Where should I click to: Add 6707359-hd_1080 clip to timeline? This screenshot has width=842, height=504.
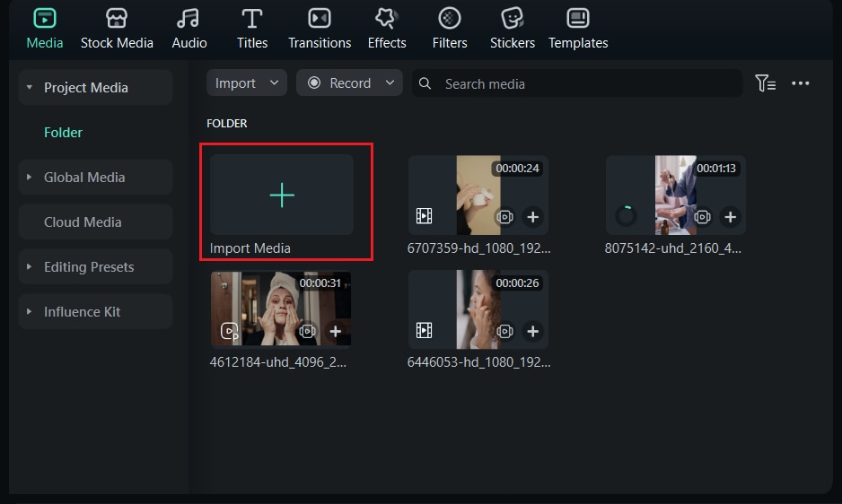click(x=532, y=217)
